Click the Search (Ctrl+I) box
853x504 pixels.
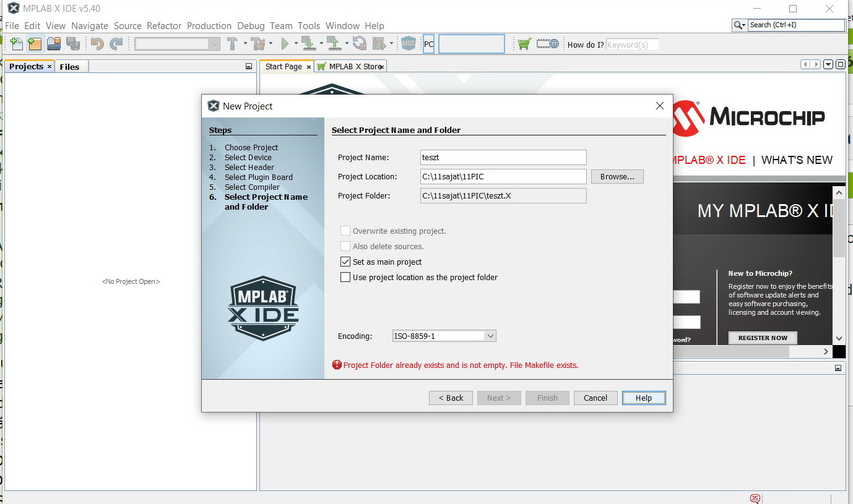(796, 25)
